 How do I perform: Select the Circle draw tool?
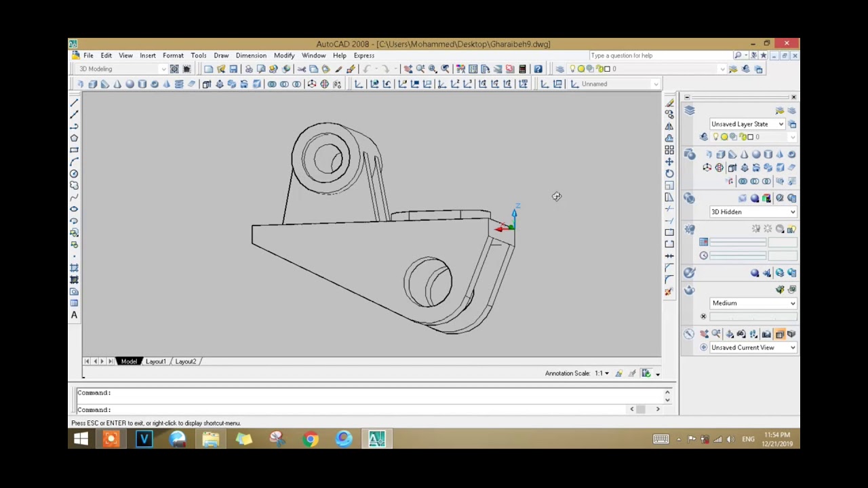74,174
